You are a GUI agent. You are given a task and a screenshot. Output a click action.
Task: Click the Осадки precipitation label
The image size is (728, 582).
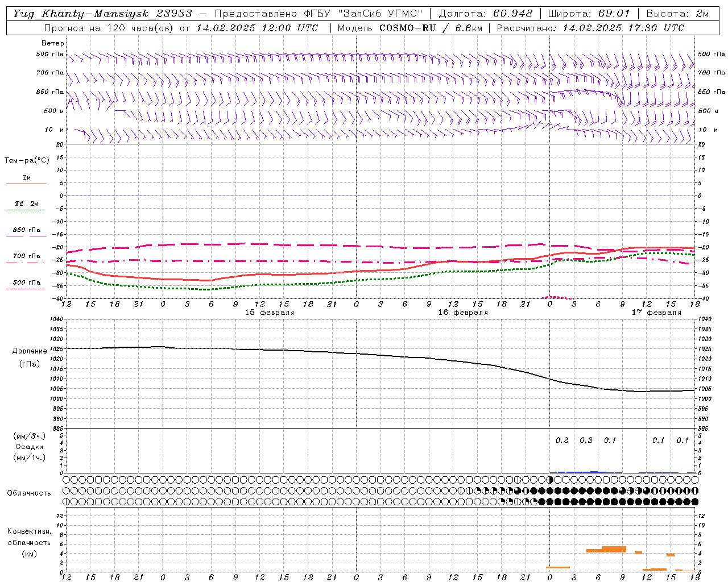pos(30,447)
